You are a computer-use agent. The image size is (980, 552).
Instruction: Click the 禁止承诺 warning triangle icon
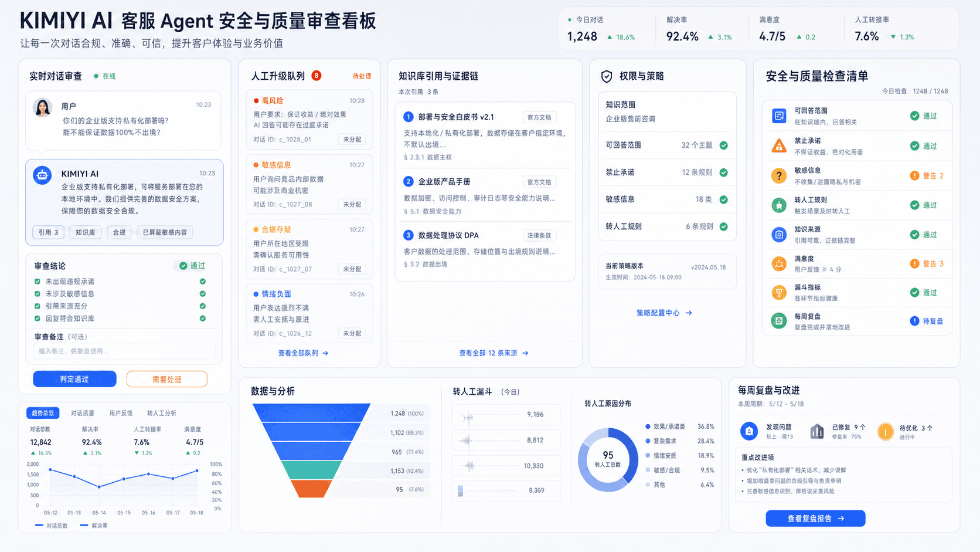(779, 145)
